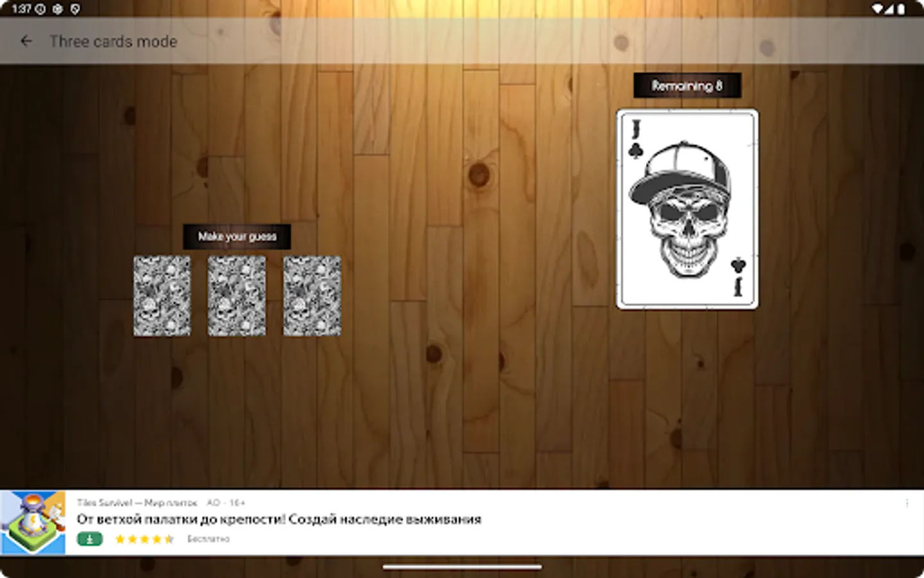Flip the rightmost face-down card
The image size is (924, 578).
click(x=311, y=296)
